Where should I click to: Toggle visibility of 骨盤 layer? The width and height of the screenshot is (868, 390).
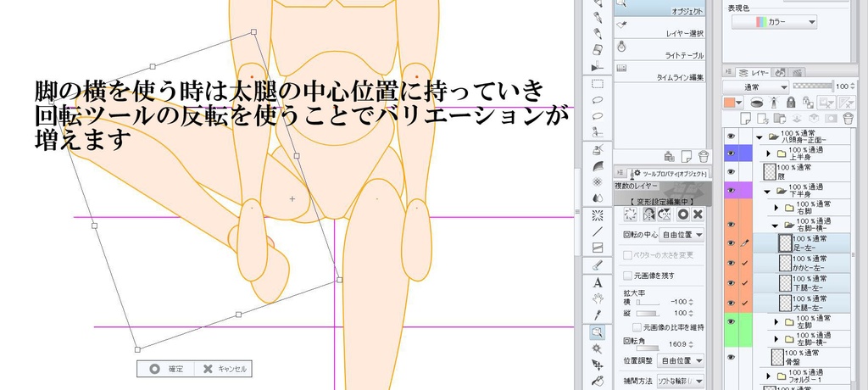[x=732, y=357]
